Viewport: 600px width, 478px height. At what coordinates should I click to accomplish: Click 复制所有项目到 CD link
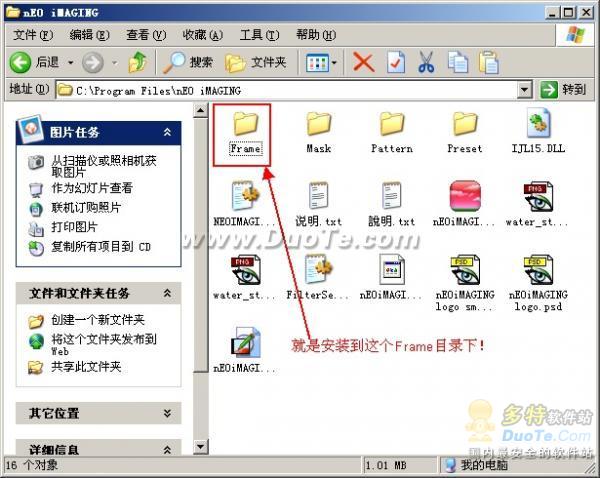coord(101,247)
